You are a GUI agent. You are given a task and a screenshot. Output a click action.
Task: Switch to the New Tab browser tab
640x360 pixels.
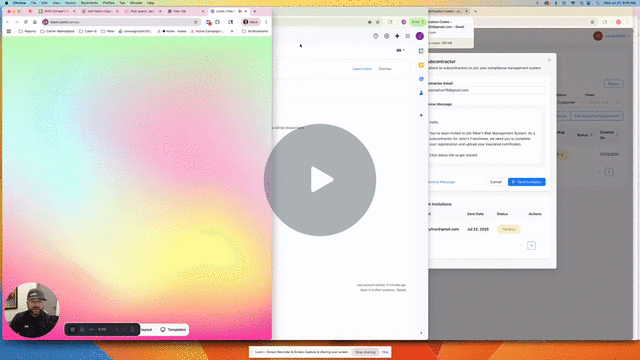pyautogui.click(x=180, y=11)
